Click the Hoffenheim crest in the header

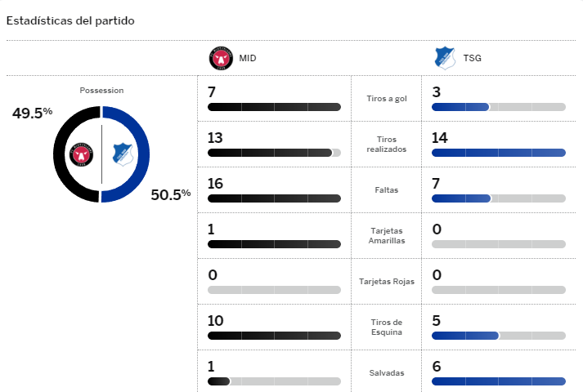(x=444, y=58)
